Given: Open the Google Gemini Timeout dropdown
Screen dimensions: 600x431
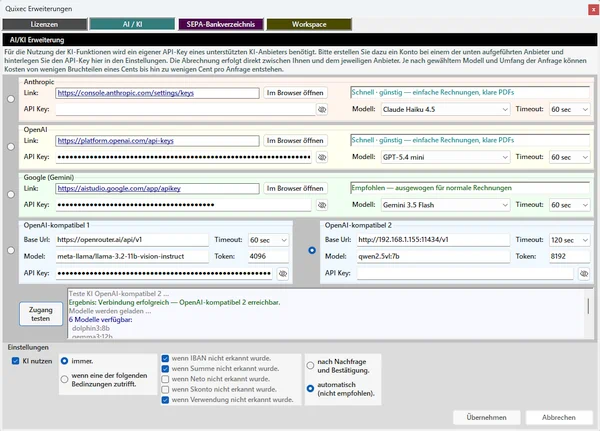Looking at the screenshot, I should tap(569, 205).
